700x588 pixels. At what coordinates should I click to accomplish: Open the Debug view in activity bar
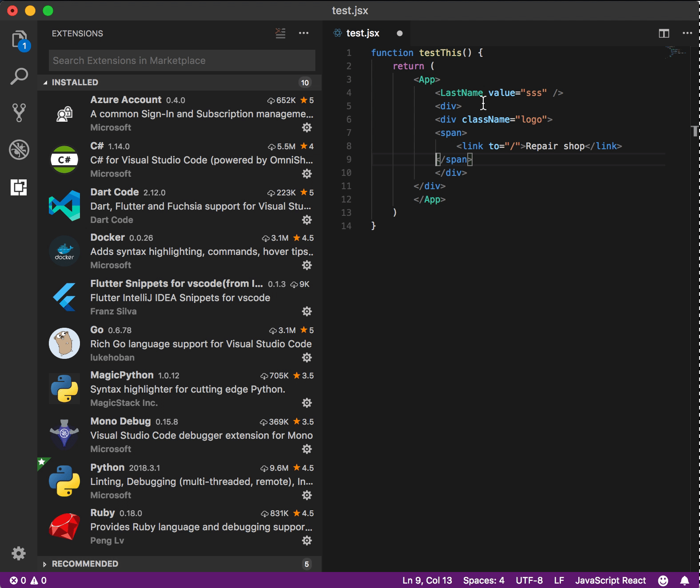click(x=19, y=150)
